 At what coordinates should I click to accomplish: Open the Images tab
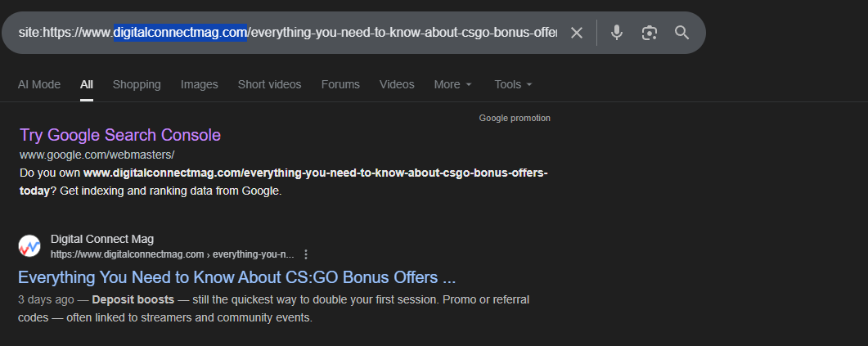200,84
